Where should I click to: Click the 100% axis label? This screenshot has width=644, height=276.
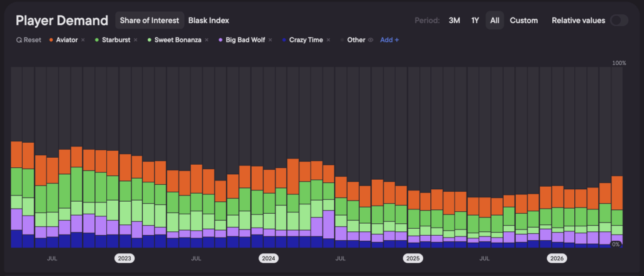coord(619,63)
